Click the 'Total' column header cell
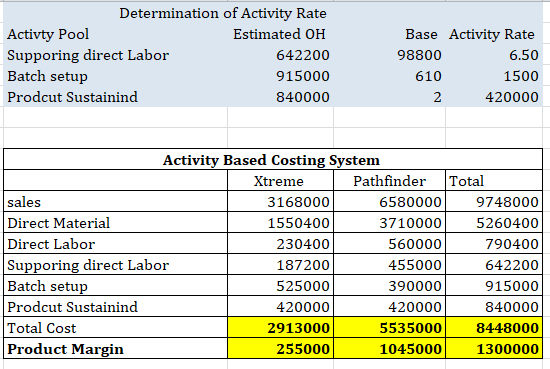This screenshot has width=550, height=369. click(467, 181)
